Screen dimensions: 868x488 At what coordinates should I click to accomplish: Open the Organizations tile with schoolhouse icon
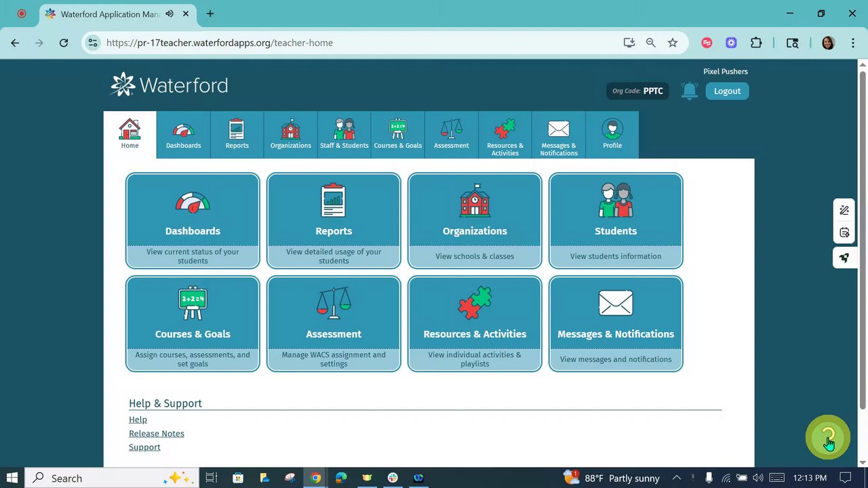coord(475,221)
